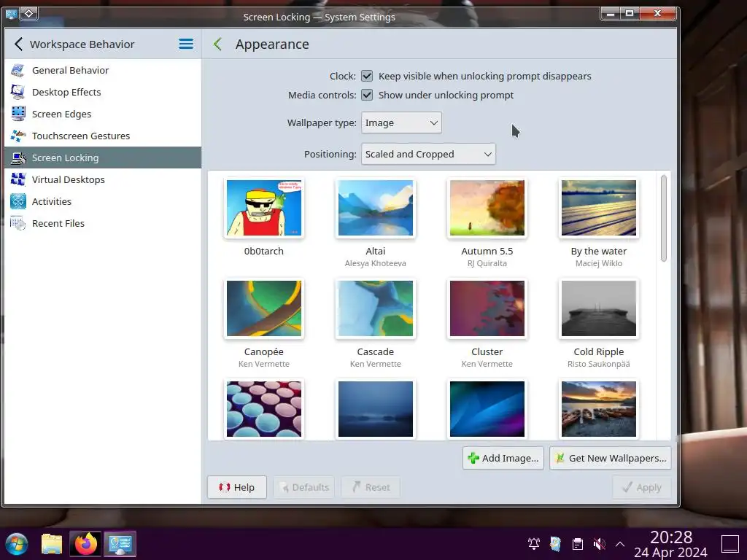Click the Activities sidebar icon

[x=18, y=202]
